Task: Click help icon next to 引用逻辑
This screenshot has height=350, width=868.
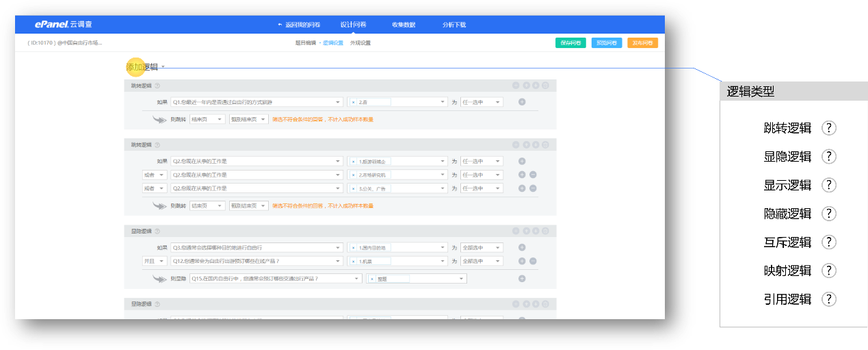Action: 829,299
